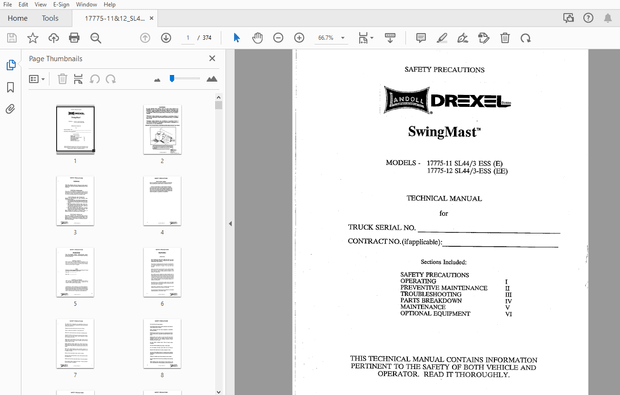Close the Page Thumbnails panel
The image size is (620, 395).
pos(212,59)
